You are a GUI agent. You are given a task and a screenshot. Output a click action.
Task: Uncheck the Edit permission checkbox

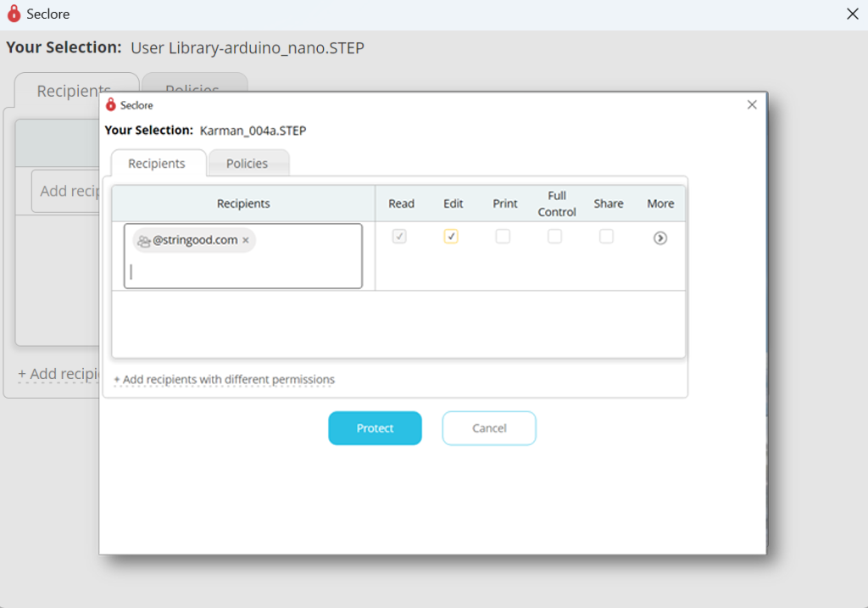(451, 237)
